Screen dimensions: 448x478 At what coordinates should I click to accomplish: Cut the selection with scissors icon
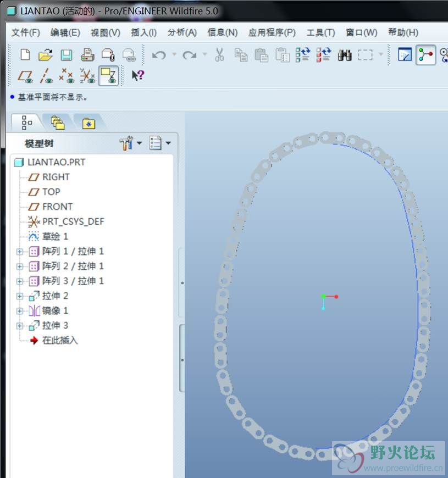[x=219, y=55]
